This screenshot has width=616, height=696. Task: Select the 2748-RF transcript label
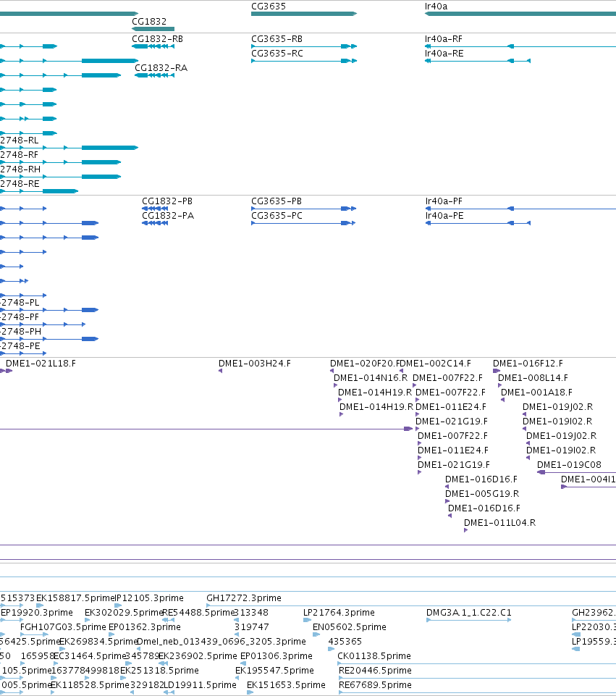click(x=19, y=155)
